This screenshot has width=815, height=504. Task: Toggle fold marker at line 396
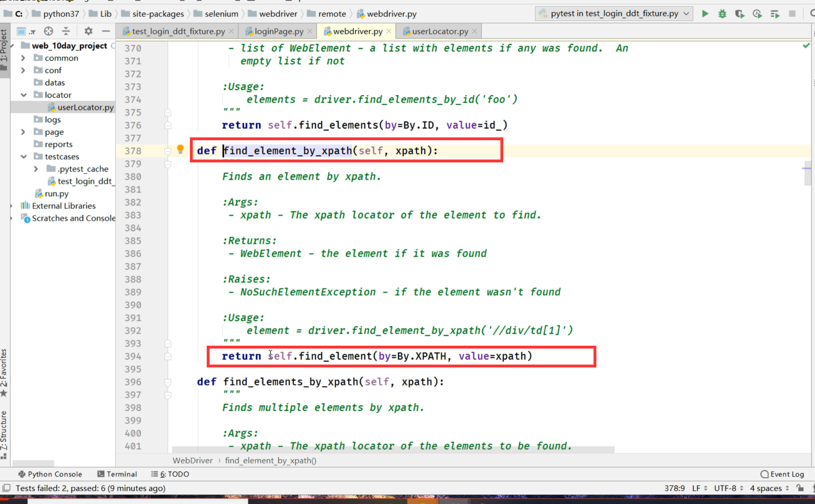[x=168, y=382]
